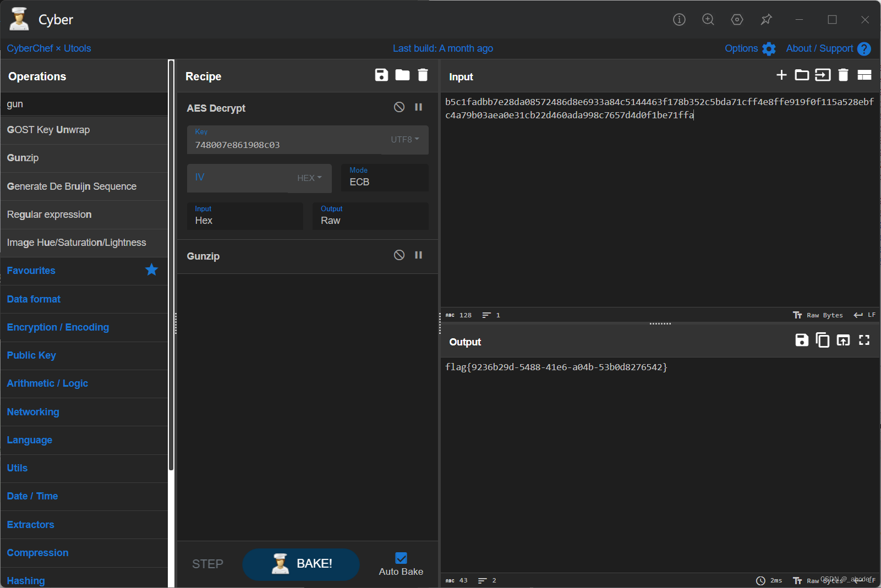The height and width of the screenshot is (588, 881).
Task: Open the Mode ECB dropdown
Action: [x=385, y=178]
